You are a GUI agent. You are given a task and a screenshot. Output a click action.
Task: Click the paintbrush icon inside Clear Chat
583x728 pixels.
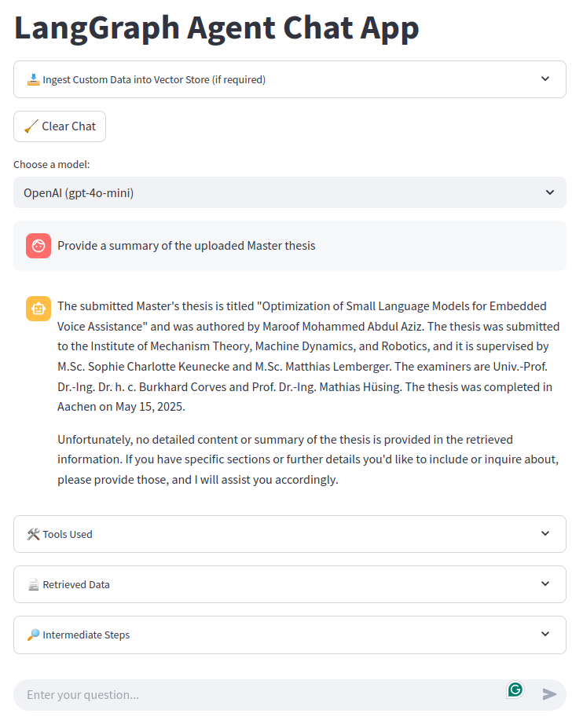(31, 126)
